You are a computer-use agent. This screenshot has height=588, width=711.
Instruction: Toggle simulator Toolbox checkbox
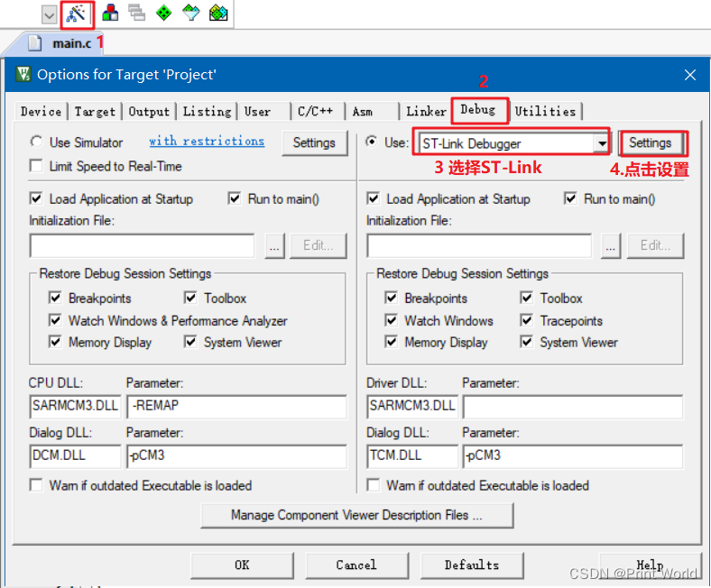[x=190, y=298]
